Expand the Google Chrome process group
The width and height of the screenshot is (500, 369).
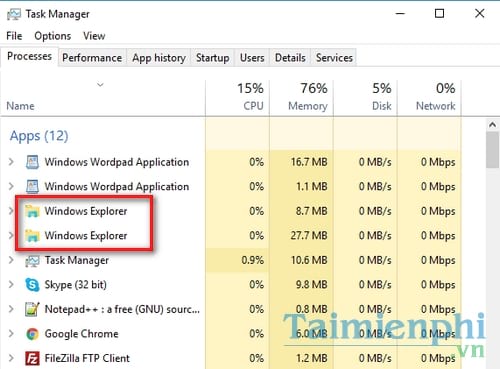click(x=11, y=334)
